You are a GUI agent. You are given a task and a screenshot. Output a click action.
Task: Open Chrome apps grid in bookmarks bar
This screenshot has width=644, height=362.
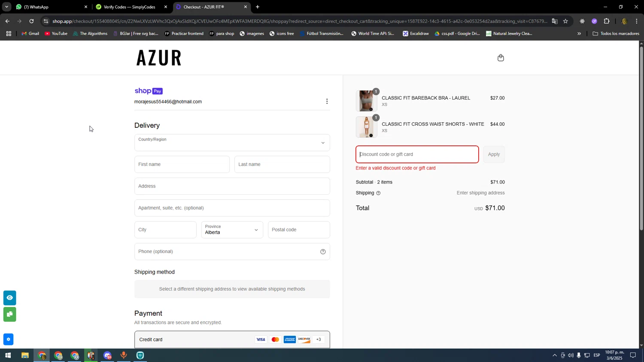pyautogui.click(x=9, y=33)
